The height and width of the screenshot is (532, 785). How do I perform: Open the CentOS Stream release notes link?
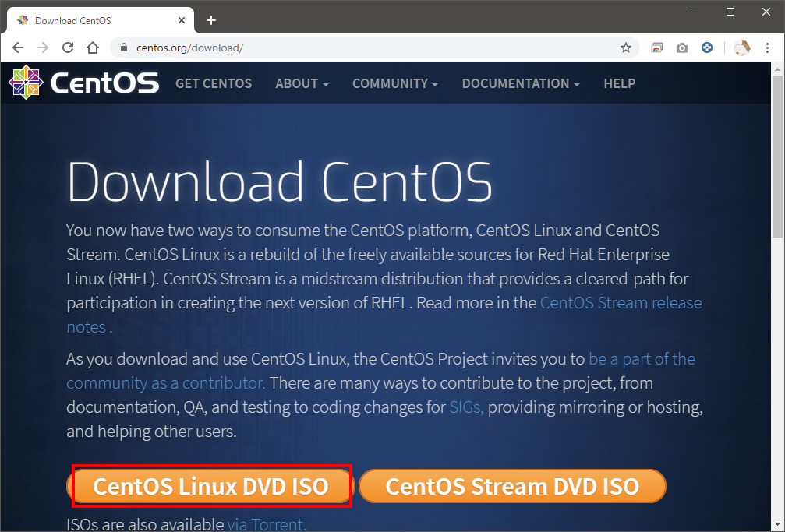(621, 303)
